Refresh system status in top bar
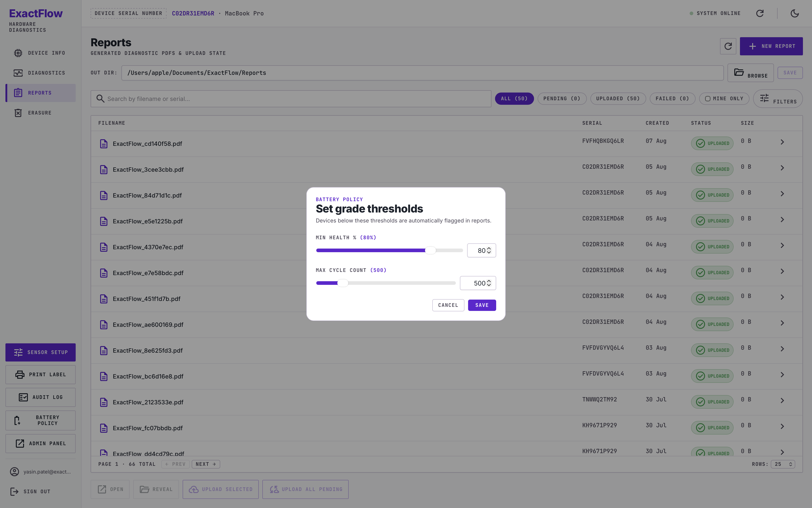The width and height of the screenshot is (812, 508). tap(760, 13)
